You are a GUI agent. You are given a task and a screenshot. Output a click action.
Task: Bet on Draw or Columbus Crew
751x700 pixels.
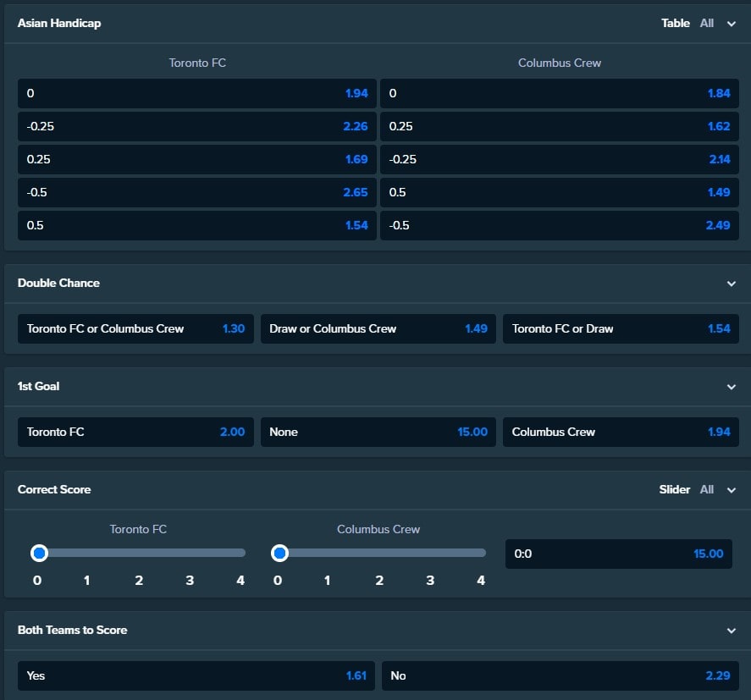click(378, 329)
